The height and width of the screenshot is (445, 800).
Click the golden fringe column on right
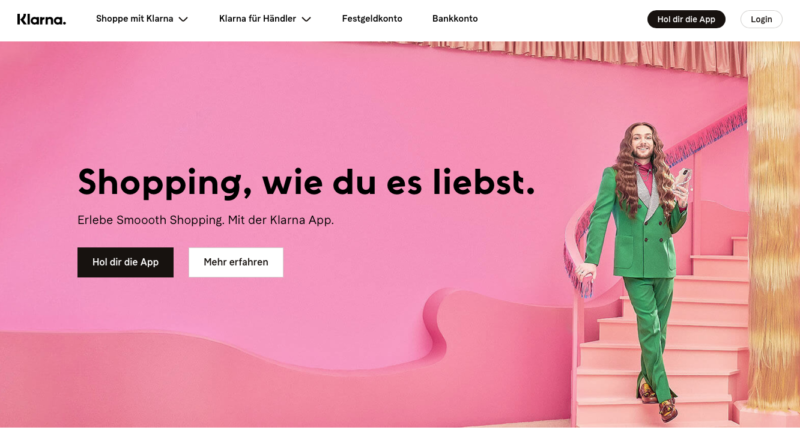773,225
